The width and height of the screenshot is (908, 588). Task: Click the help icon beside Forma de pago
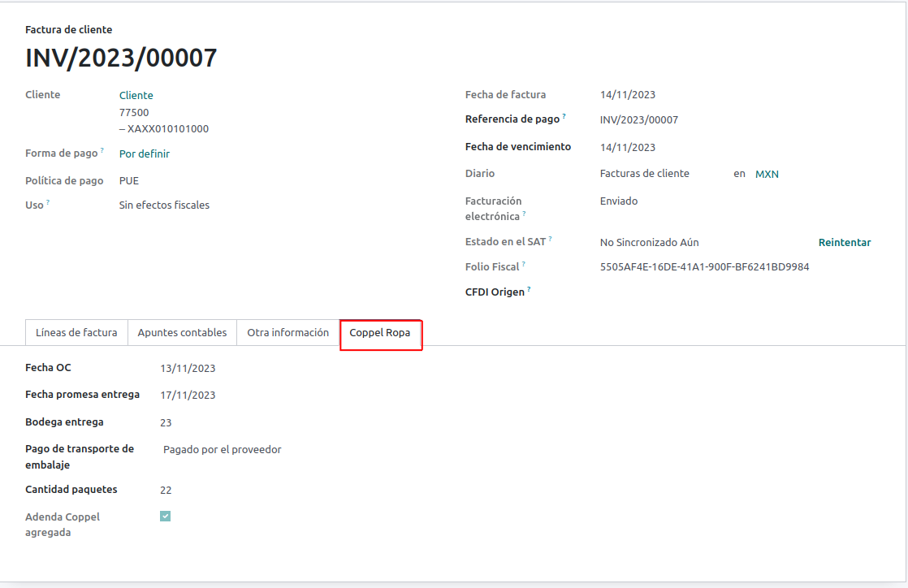(102, 150)
